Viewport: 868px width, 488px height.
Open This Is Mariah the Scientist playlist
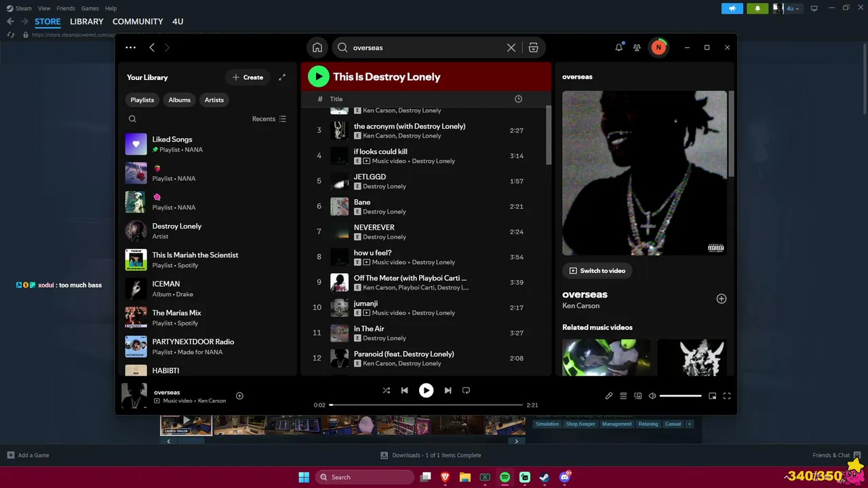click(207, 260)
